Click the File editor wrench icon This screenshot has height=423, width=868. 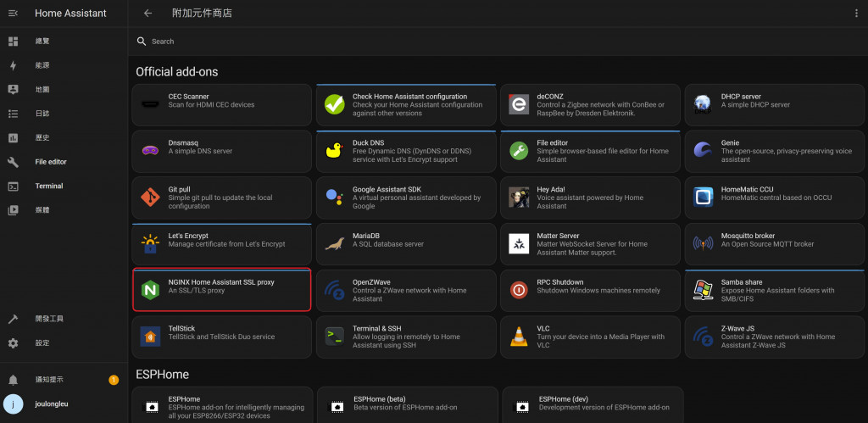point(519,151)
